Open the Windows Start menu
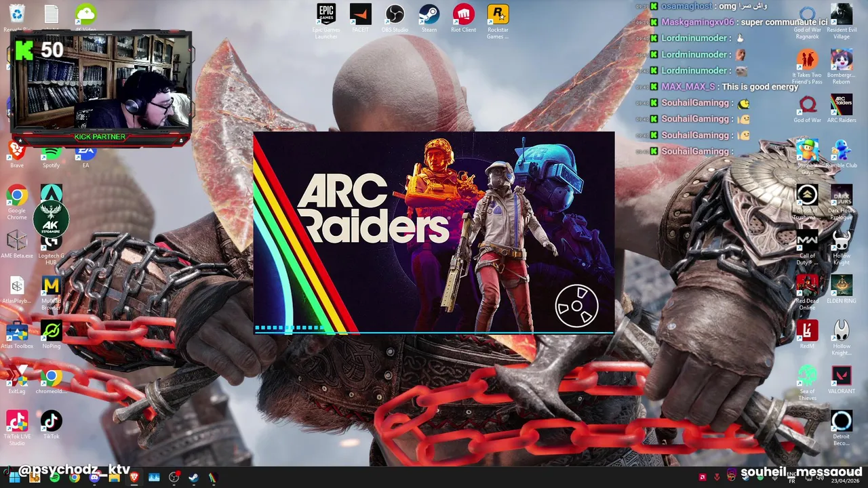 [x=14, y=477]
